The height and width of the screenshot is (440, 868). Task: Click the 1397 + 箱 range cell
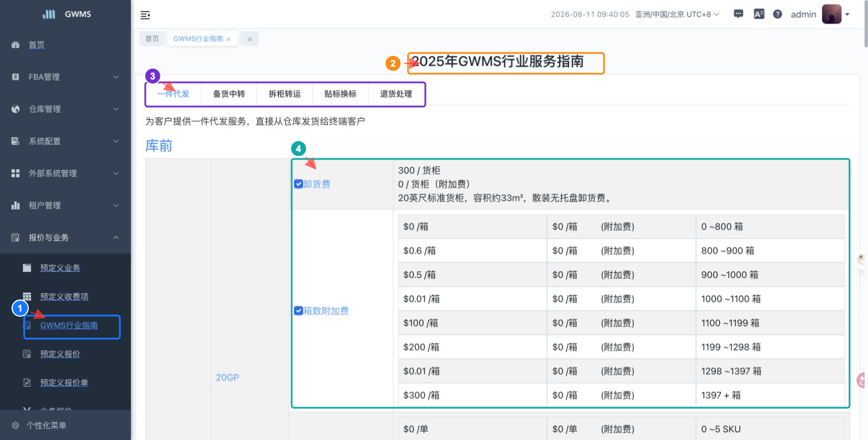click(x=770, y=395)
